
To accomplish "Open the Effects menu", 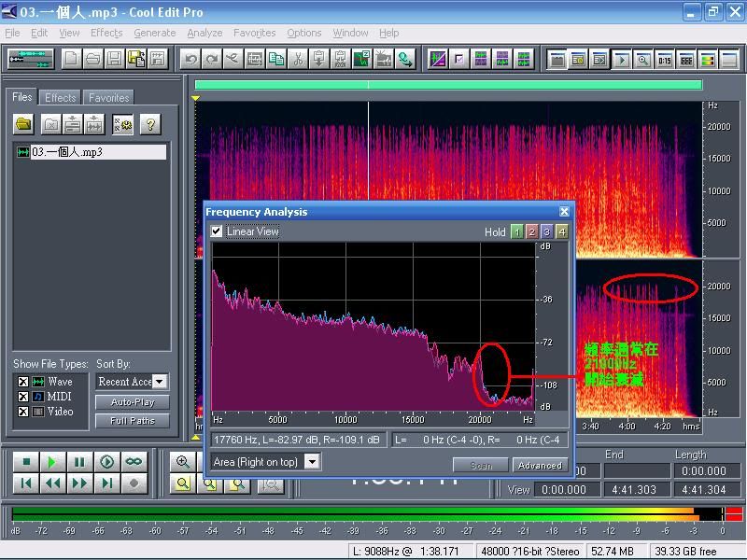I will [x=106, y=33].
